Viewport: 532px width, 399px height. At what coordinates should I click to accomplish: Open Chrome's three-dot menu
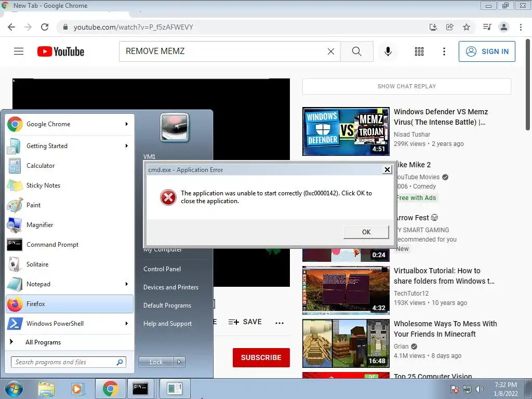(x=521, y=27)
